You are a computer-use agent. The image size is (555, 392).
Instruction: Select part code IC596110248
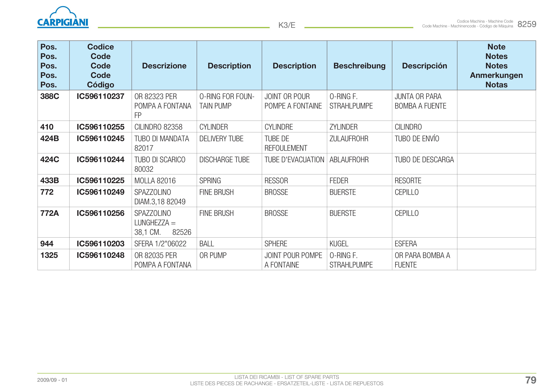[x=101, y=255]
